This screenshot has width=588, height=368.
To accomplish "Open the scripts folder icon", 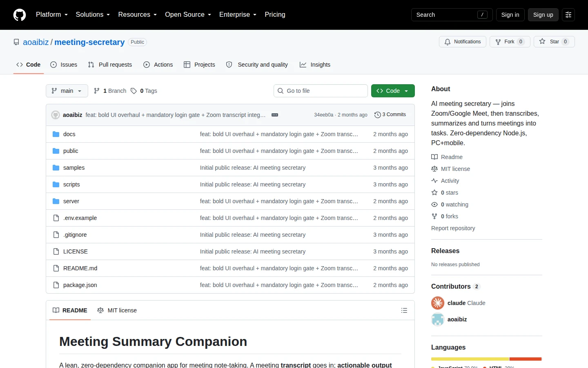I will (56, 184).
